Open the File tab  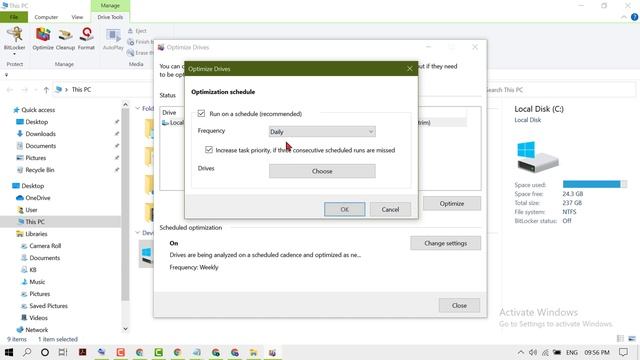pyautogui.click(x=14, y=17)
